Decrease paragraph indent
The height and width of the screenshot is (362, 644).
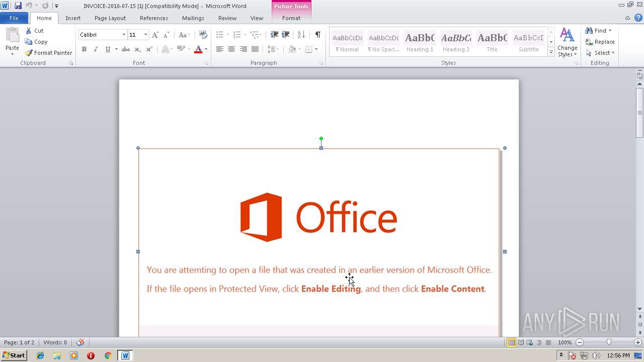274,35
